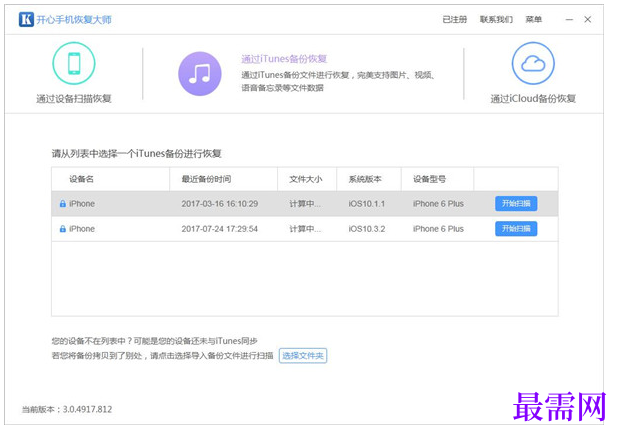Screen dimensions: 625x438
Task: Open the 通过iCloud备份恢复 tab label
Action: point(533,98)
